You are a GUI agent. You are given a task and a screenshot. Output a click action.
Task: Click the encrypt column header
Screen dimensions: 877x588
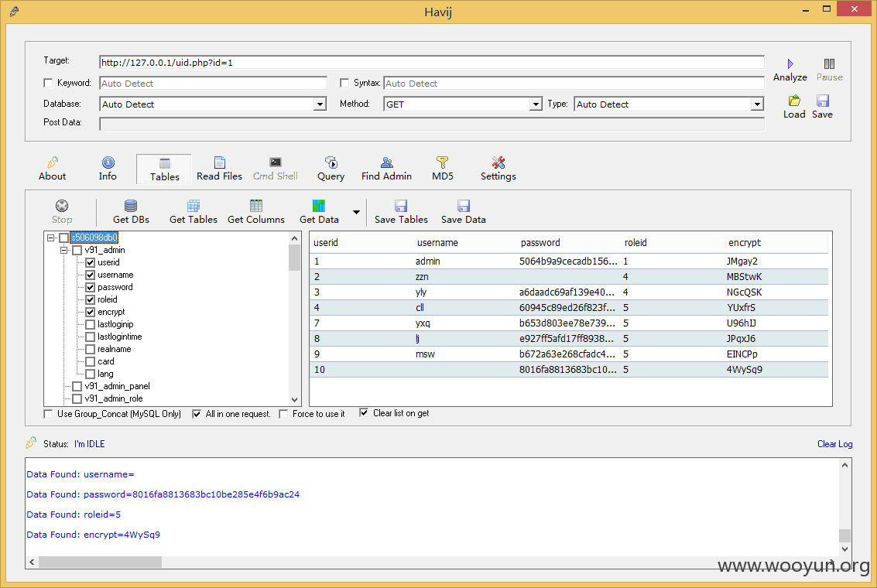745,243
